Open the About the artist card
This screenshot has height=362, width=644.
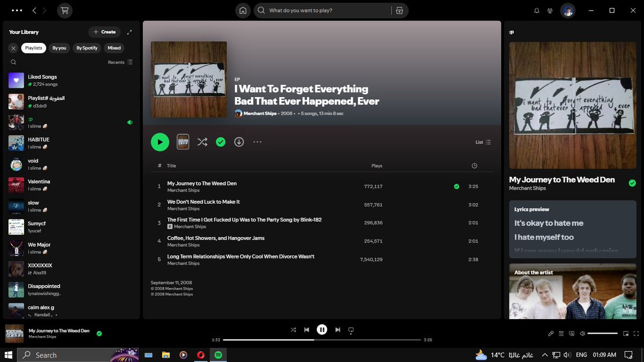[573, 291]
